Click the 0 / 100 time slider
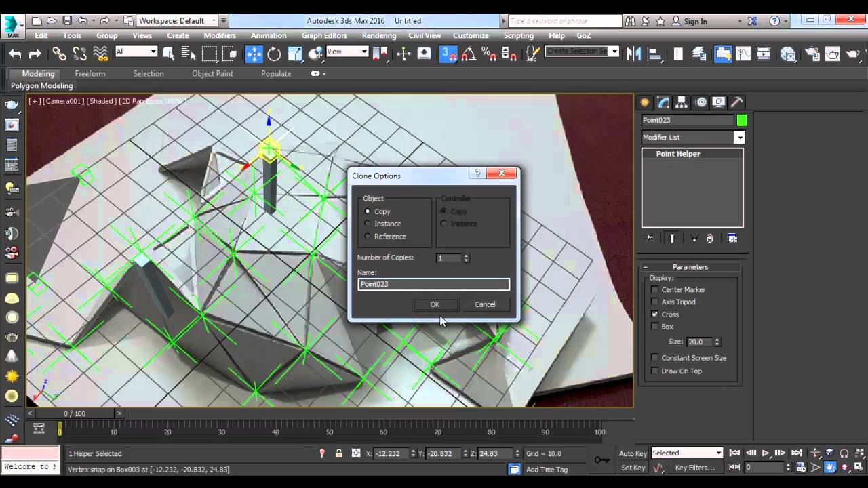Screen dimensions: 868x488 pos(75,413)
